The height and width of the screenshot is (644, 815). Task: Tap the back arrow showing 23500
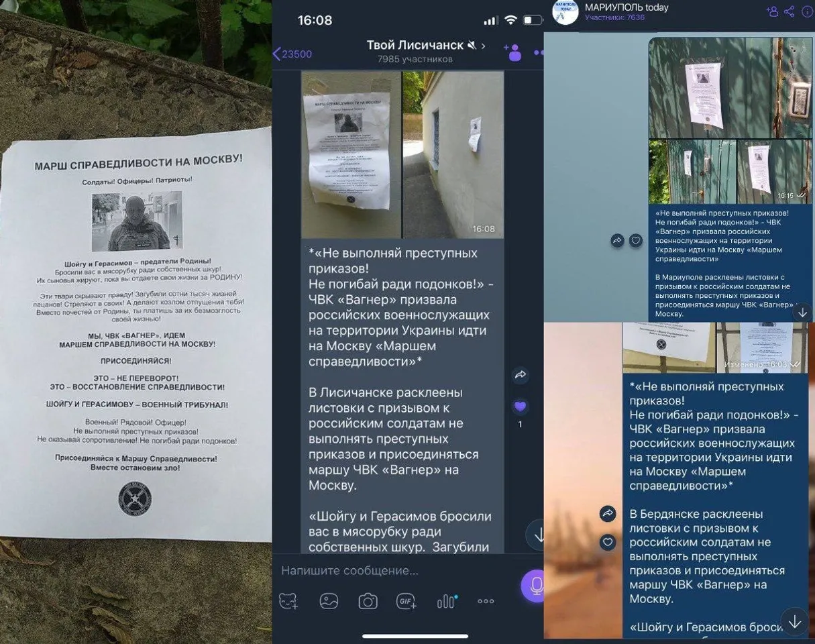pos(292,54)
